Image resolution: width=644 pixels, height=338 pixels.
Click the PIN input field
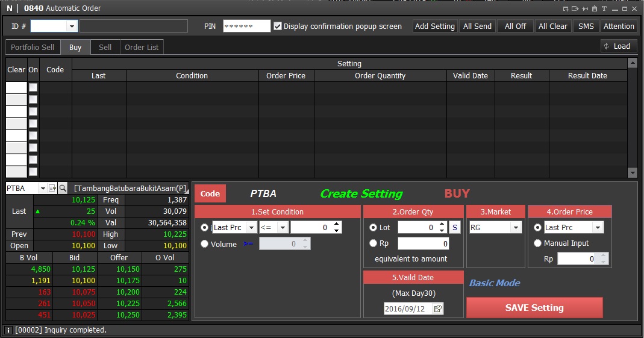coord(247,27)
